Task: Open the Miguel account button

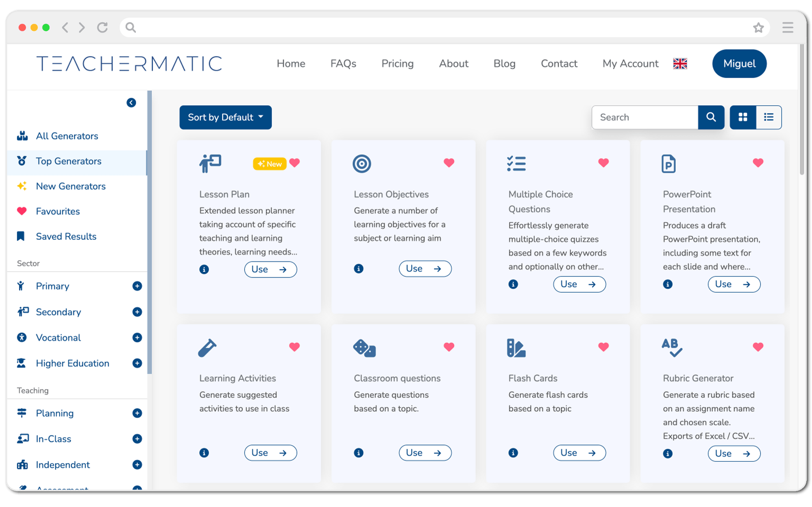Action: 739,63
